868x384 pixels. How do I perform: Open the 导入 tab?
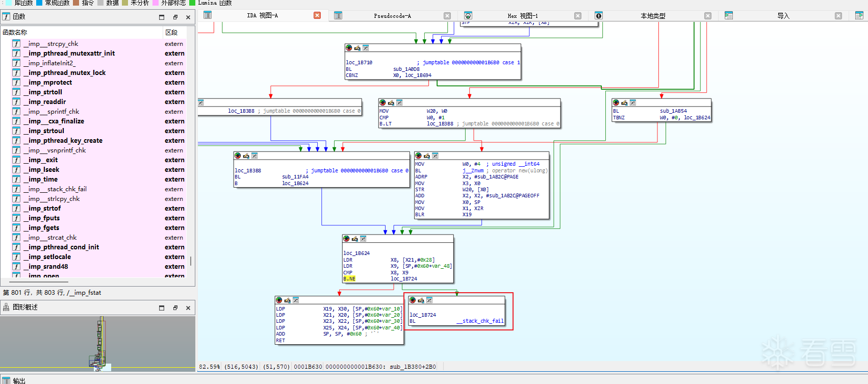click(783, 16)
